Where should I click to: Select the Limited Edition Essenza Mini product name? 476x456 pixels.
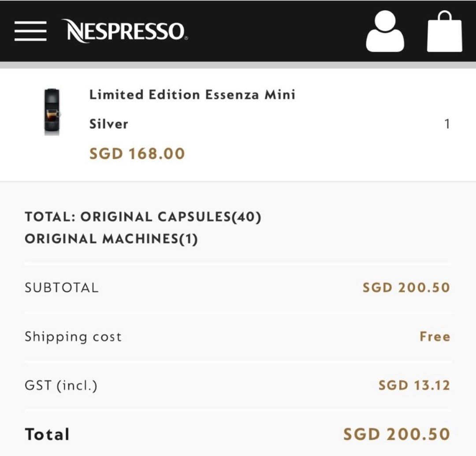click(x=192, y=95)
